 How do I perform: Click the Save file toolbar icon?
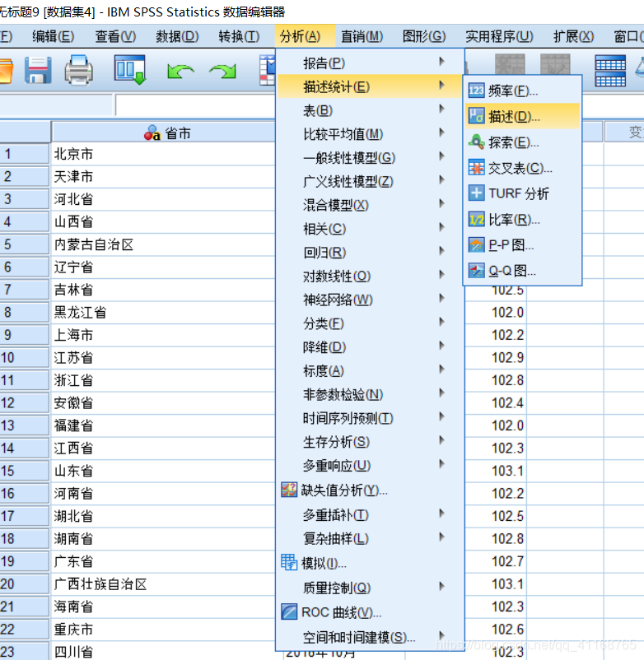(38, 70)
